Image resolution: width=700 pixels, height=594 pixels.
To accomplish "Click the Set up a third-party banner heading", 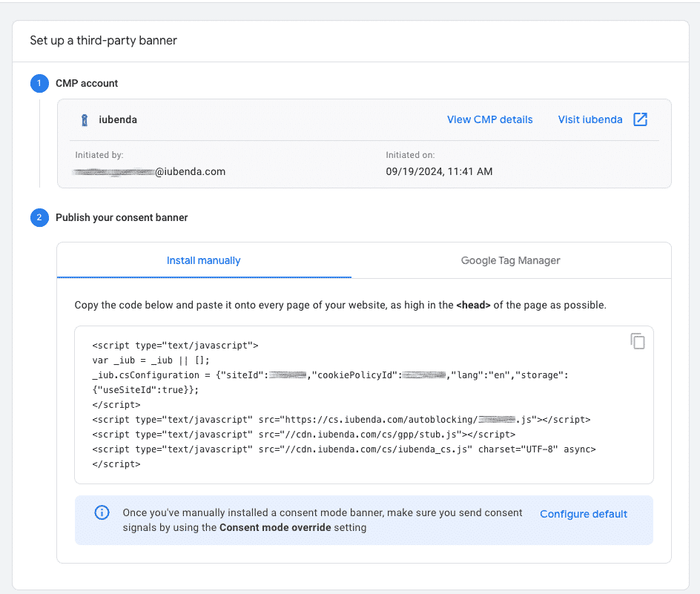I will click(102, 40).
